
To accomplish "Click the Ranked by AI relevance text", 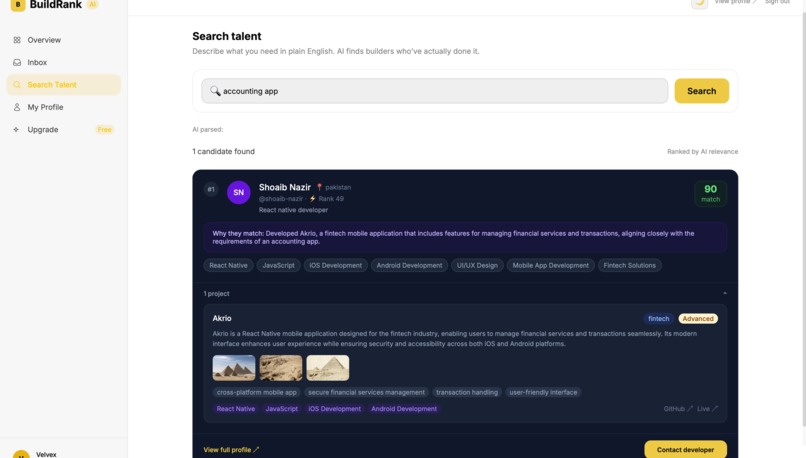I will tap(703, 152).
